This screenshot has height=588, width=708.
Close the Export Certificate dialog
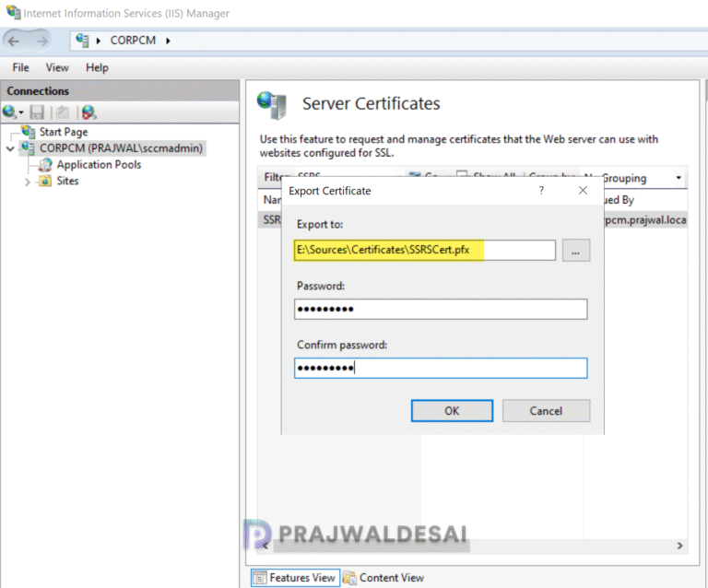coord(583,191)
